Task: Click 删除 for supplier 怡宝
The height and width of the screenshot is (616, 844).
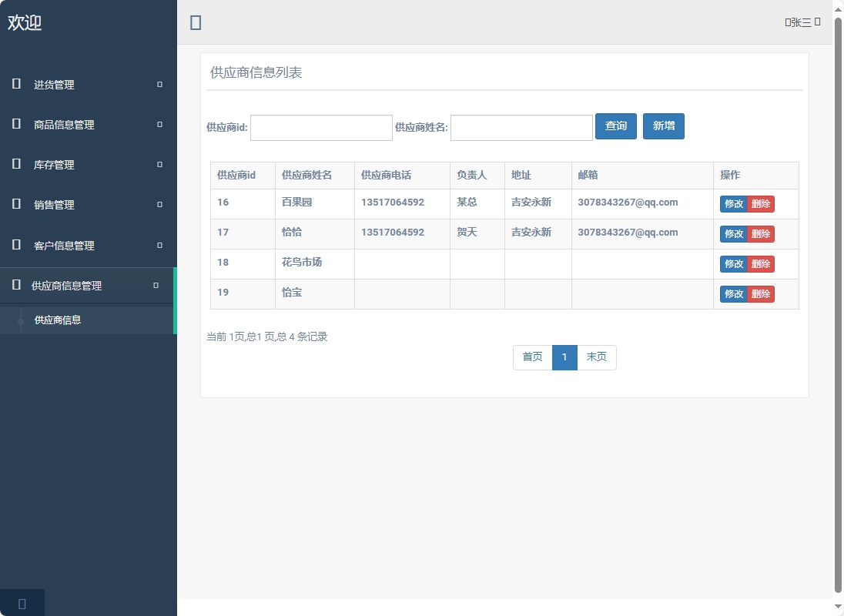Action: pyautogui.click(x=762, y=294)
